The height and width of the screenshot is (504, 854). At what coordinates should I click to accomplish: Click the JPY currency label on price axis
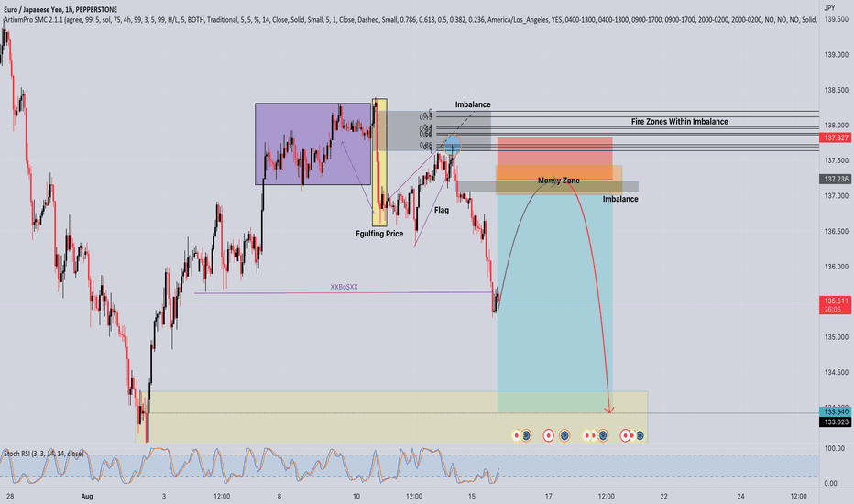pos(829,7)
